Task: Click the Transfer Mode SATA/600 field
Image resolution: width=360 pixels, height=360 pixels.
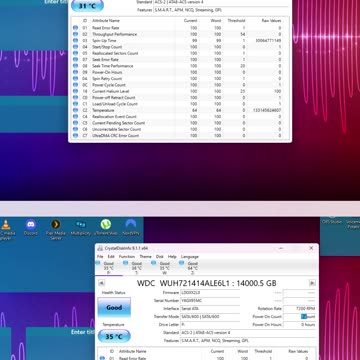Action: click(210, 317)
